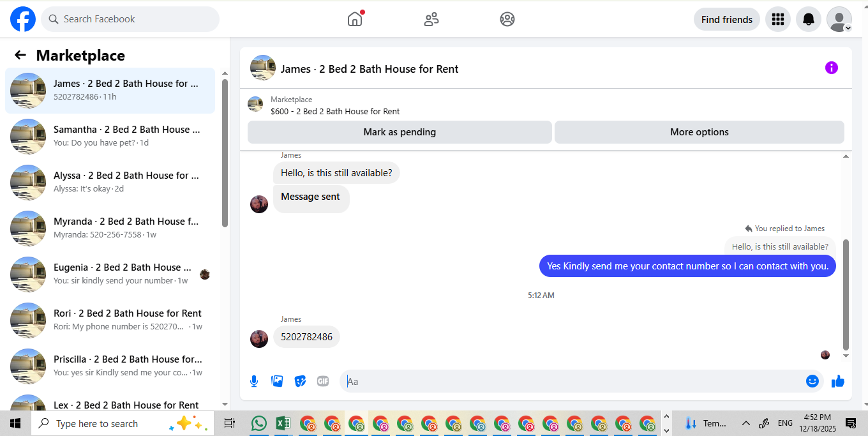The height and width of the screenshot is (436, 868).
Task: Open the conversation info icon
Action: [x=832, y=68]
